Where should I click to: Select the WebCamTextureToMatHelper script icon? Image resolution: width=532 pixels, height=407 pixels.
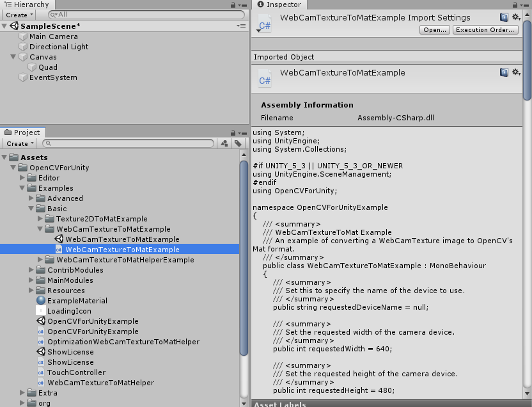click(x=40, y=383)
